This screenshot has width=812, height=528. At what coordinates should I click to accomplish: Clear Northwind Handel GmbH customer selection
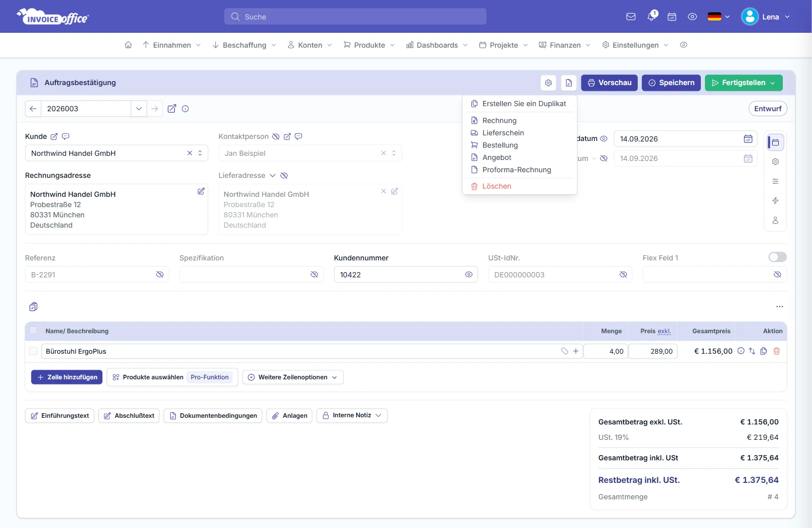pos(190,153)
